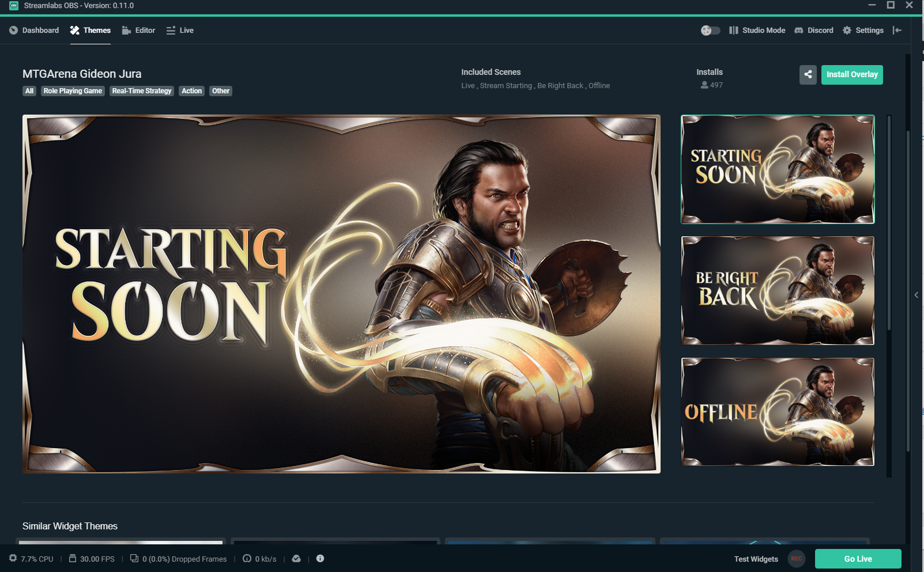Click the FPS indicator icon

coord(73,558)
